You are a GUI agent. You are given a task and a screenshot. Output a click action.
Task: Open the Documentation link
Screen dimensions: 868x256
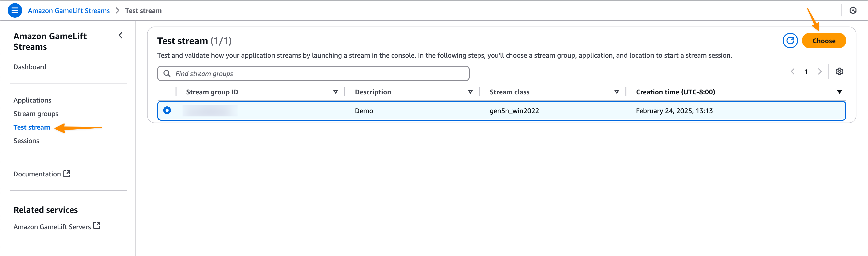tap(37, 174)
